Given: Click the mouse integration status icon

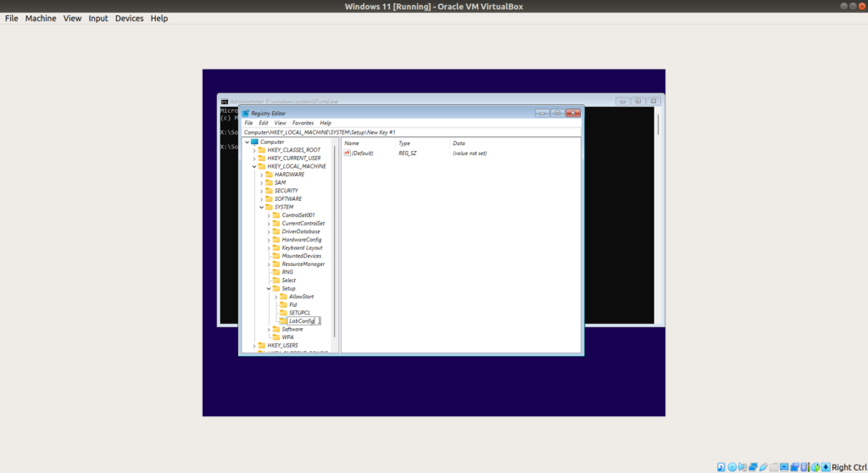Looking at the screenshot, I should coord(815,467).
